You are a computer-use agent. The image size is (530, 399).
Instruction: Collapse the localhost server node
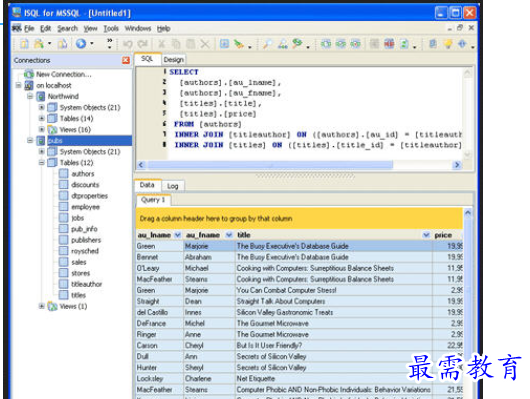point(19,85)
